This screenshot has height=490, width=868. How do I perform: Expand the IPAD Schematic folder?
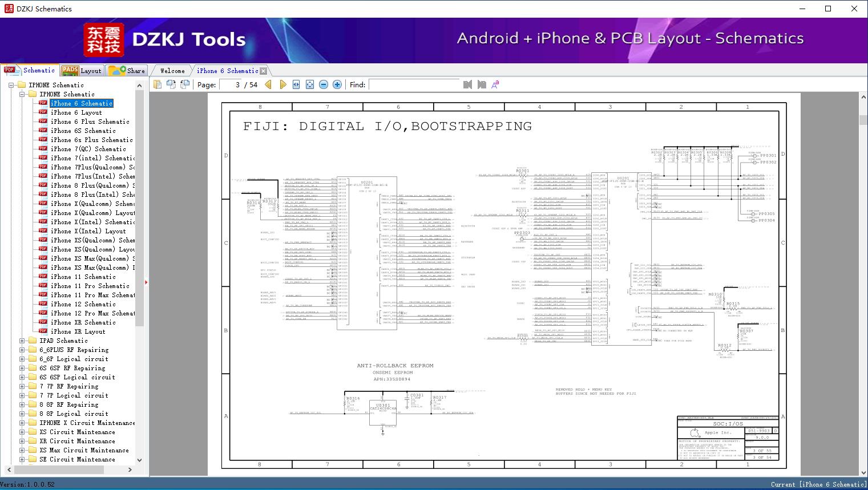coord(22,341)
